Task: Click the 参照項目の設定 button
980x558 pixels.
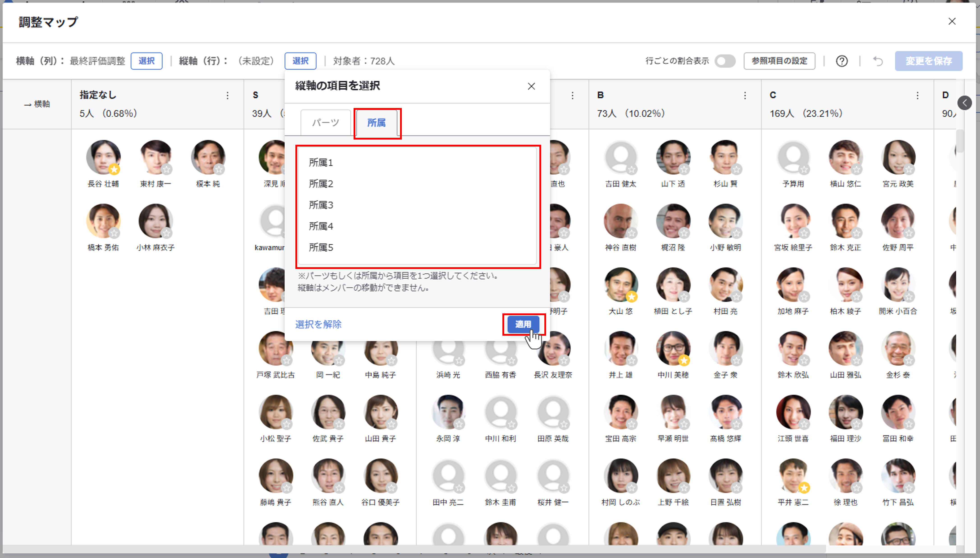Action: pos(779,61)
